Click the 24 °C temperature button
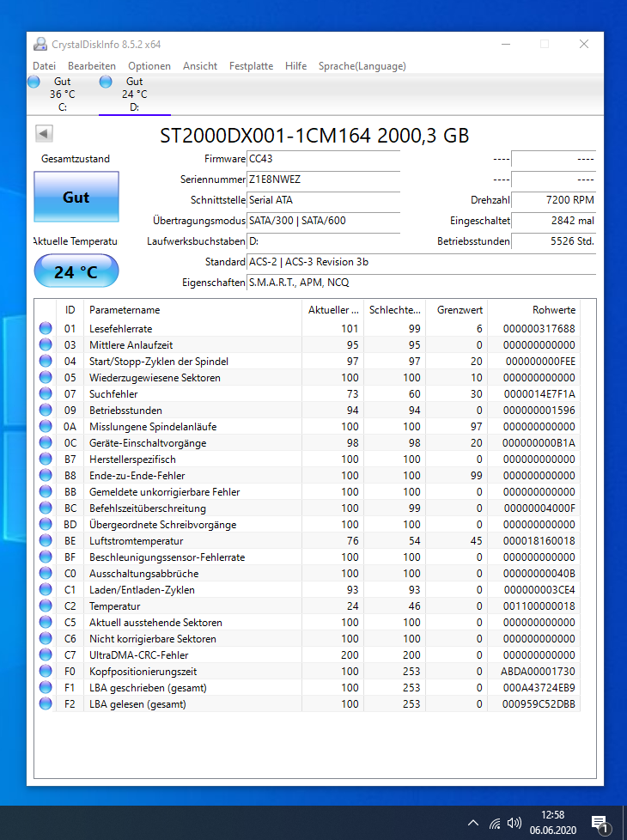This screenshot has height=840, width=627. click(x=76, y=271)
